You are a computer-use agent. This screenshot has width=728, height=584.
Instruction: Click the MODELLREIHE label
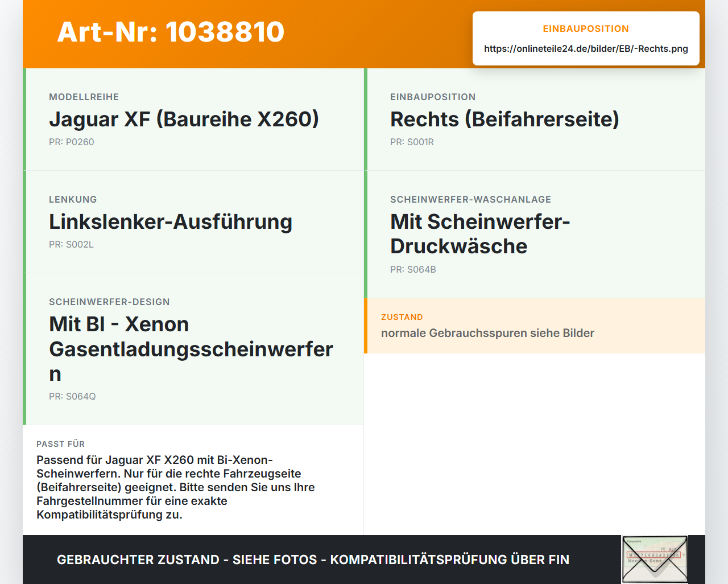(84, 97)
